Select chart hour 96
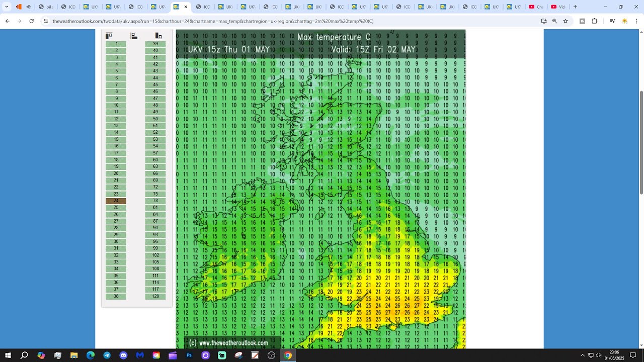644x362 pixels. (x=155, y=242)
